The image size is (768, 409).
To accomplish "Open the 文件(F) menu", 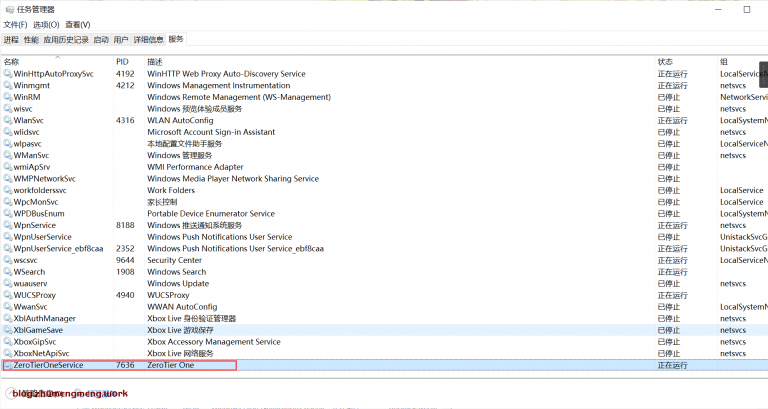I will click(x=15, y=24).
